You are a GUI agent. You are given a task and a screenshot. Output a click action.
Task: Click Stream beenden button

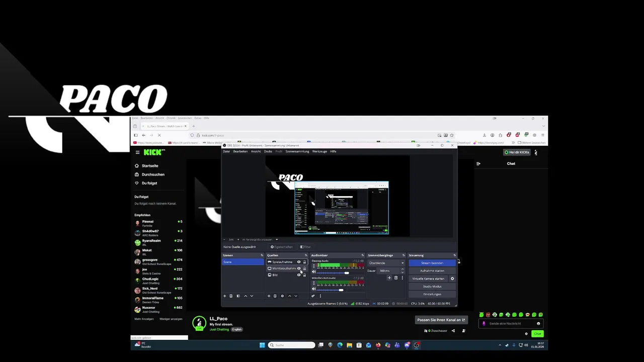coord(432,263)
